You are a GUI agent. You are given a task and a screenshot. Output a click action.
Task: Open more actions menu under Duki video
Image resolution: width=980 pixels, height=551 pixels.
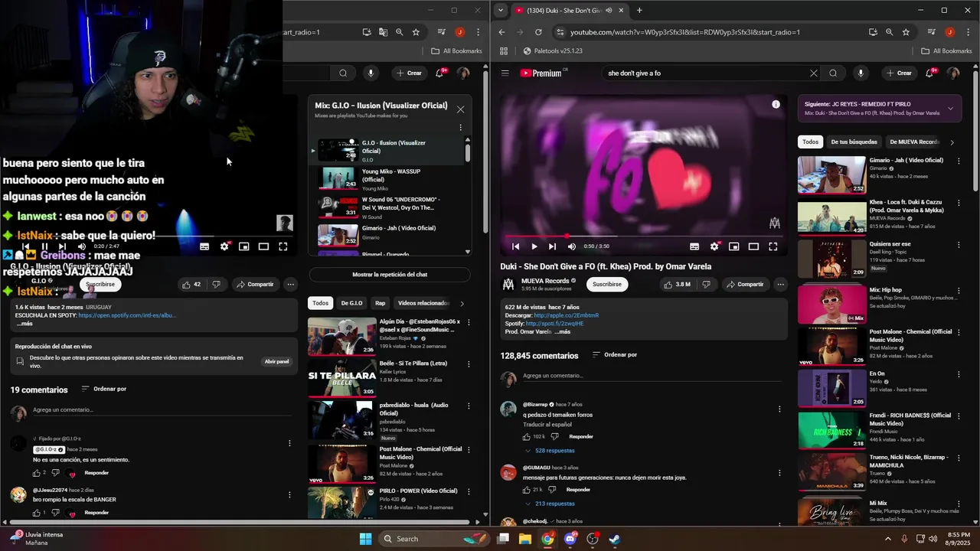click(x=780, y=284)
